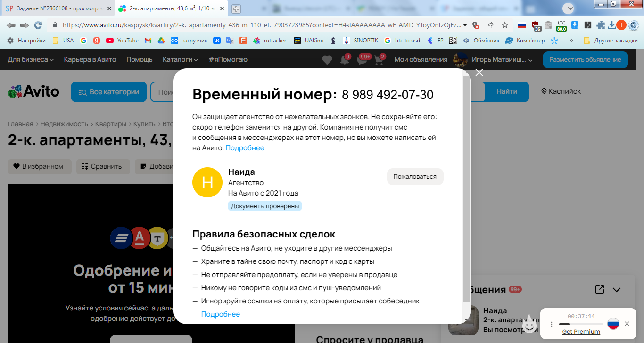Collapse the Сообщения widget with the chevron

click(616, 290)
